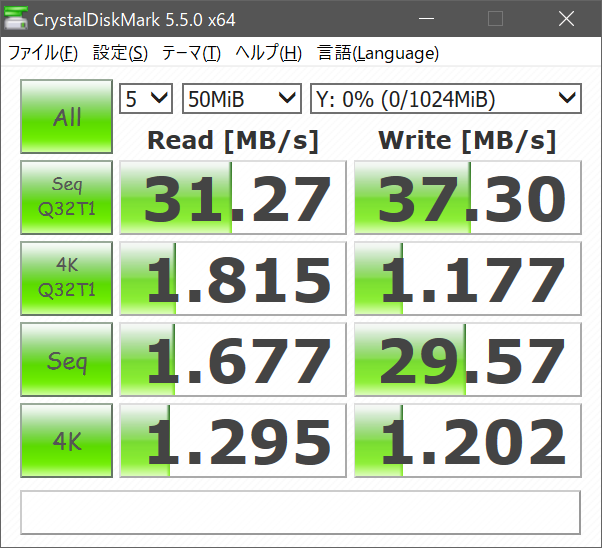Start the Seq Q32T1 benchmark
The height and width of the screenshot is (548, 602).
[66, 197]
